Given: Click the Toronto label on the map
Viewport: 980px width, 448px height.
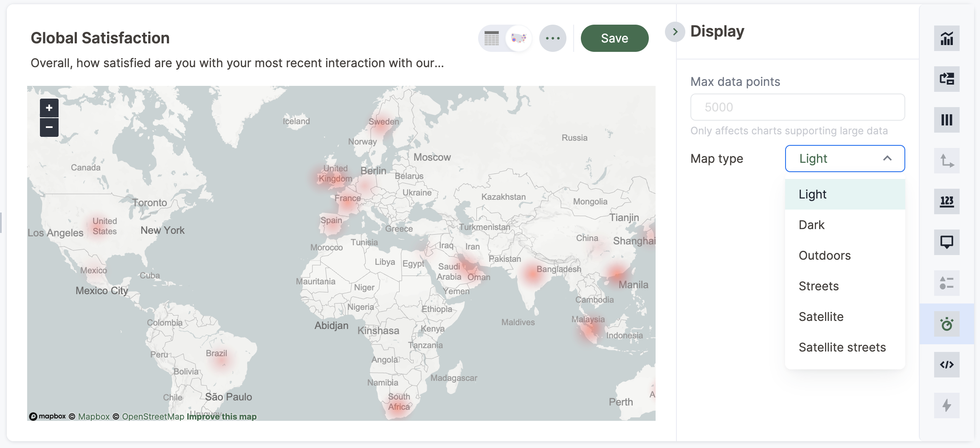Looking at the screenshot, I should (x=149, y=203).
